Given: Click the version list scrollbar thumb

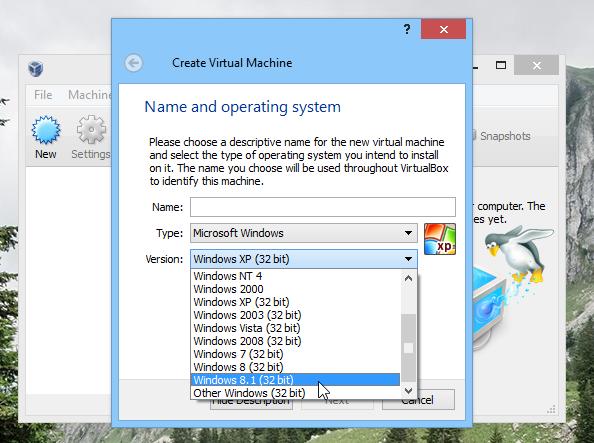Looking at the screenshot, I should click(408, 348).
